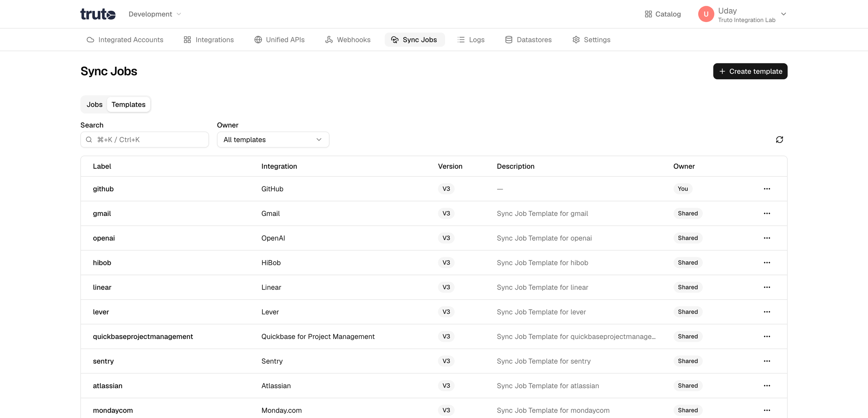The height and width of the screenshot is (418, 868).
Task: Open more options for quickbaseprojectmanagement row
Action: 767,336
